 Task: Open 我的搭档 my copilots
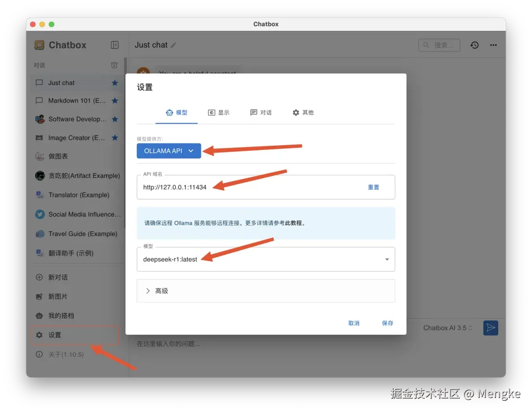coord(77,316)
